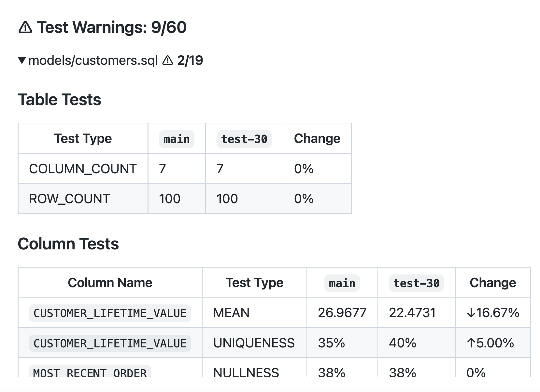Click the down arrow in 16.67% change cell
This screenshot has height=392, width=540.
click(471, 313)
